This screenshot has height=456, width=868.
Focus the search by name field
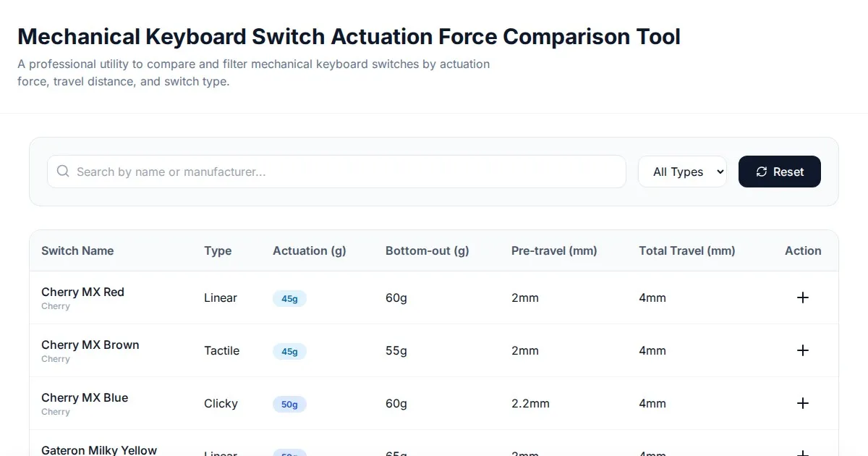click(347, 172)
